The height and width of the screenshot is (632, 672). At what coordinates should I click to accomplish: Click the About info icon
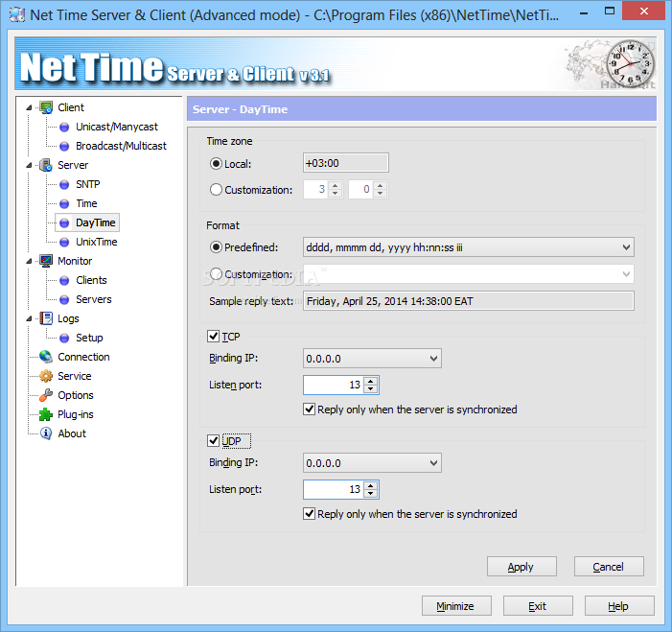point(46,433)
